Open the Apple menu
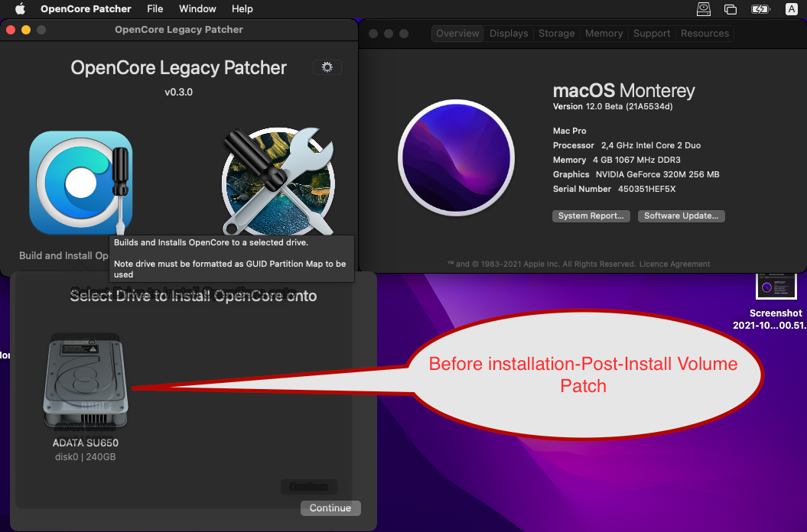Image resolution: width=807 pixels, height=532 pixels. pos(20,8)
